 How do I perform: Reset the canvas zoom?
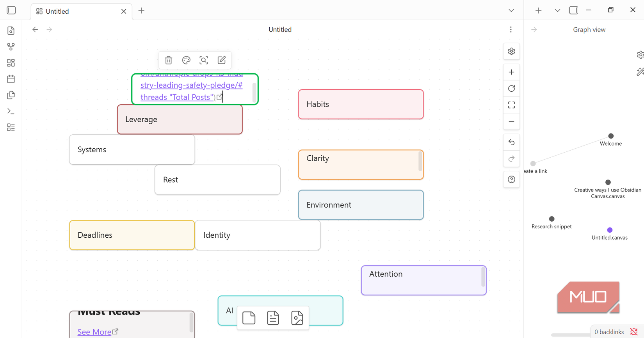coord(511,89)
